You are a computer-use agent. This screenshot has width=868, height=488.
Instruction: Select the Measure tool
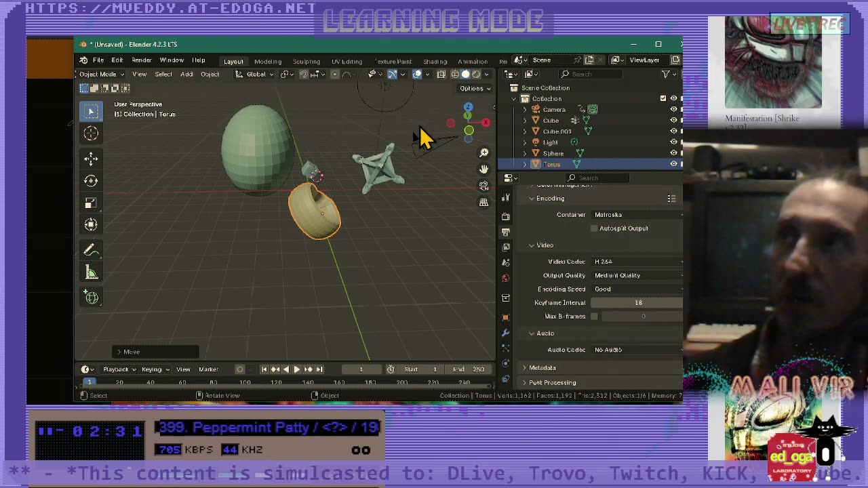pos(91,272)
